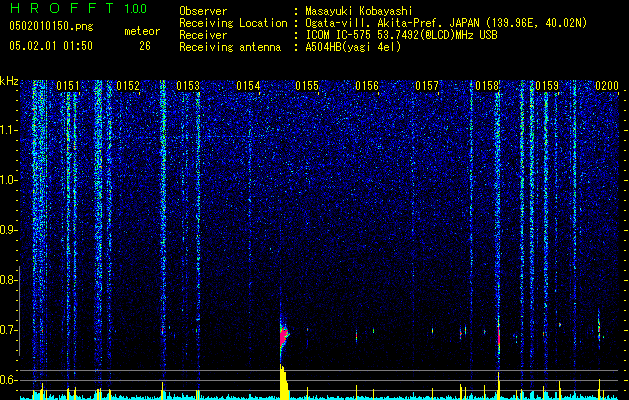This screenshot has height=400, width=629.
Task: Click the 0154 time marker
Action: click(248, 86)
